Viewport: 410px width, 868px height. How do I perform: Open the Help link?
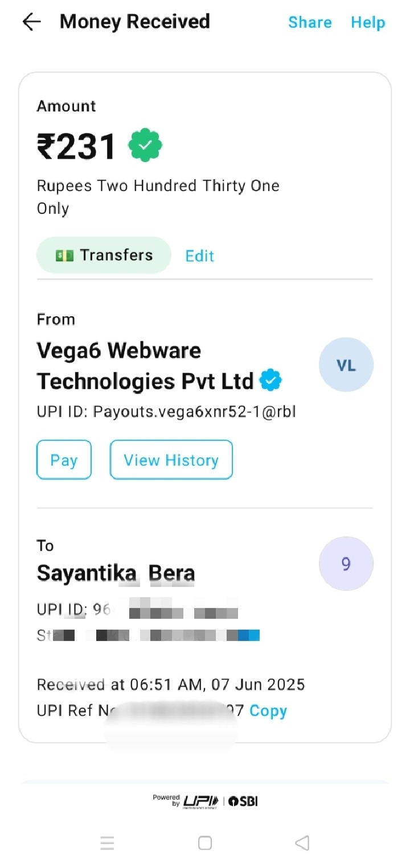[x=368, y=22]
